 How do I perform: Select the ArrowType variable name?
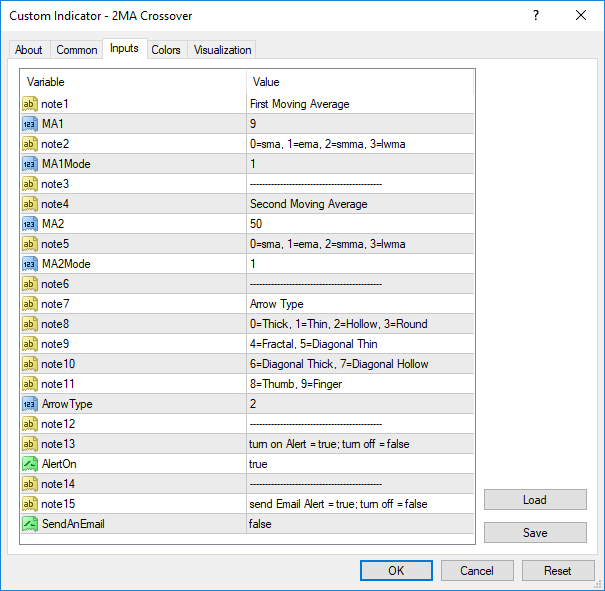tap(67, 404)
